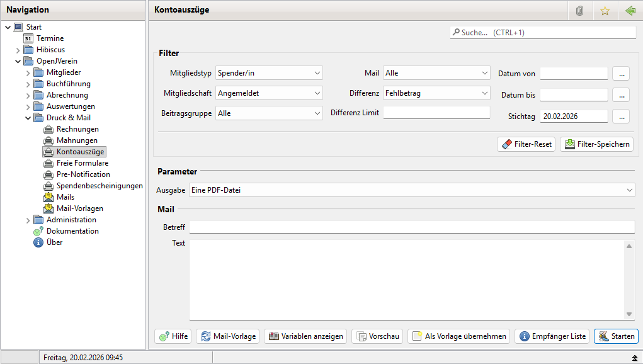Click the text area scrollbar down arrow
Screen dimensions: 643x364
click(x=629, y=314)
